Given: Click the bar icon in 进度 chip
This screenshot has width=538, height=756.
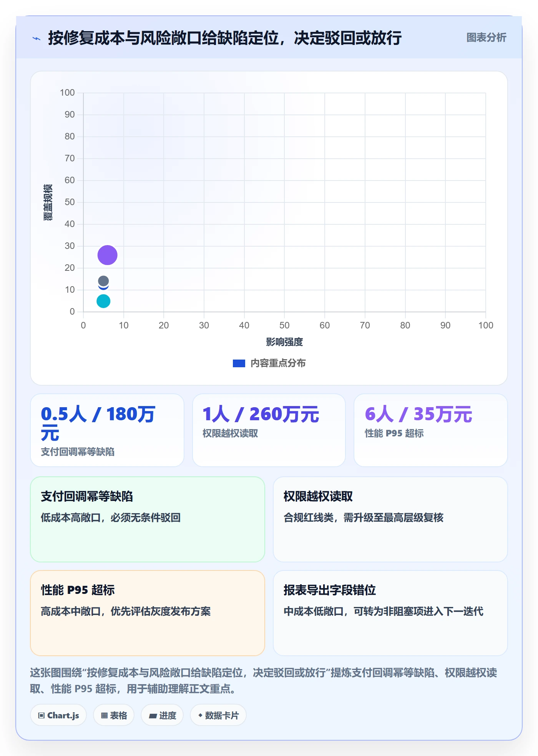Looking at the screenshot, I should 153,716.
